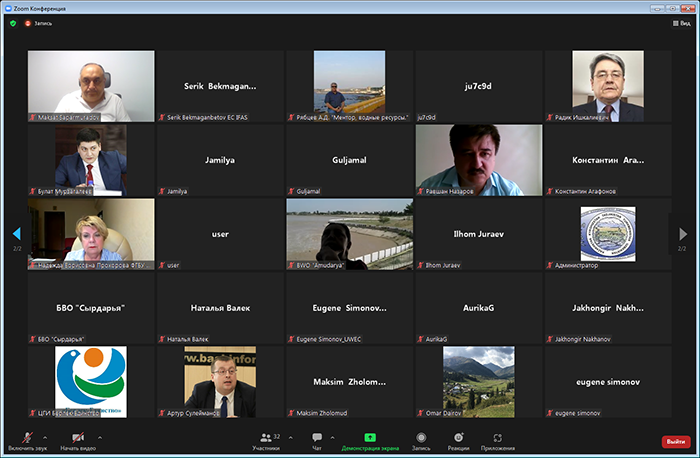Open the Участники participants panel
Viewport: 700px width, 458px height.
(265, 440)
